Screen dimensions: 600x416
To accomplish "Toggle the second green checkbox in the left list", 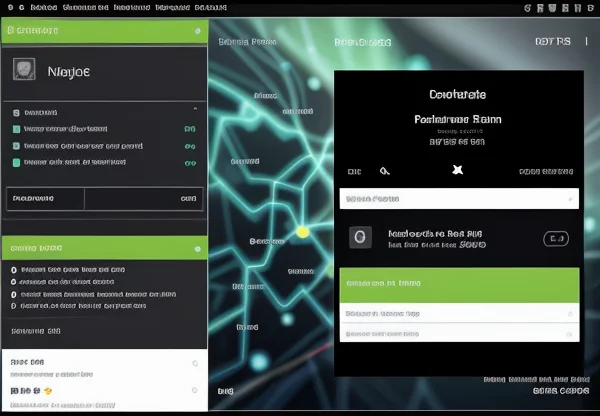I will tap(16, 146).
